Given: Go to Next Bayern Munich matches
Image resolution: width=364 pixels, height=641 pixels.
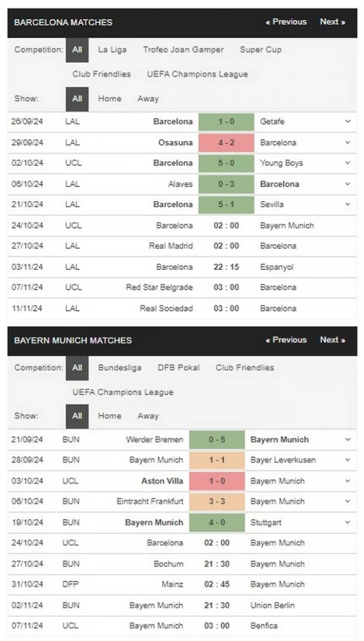Looking at the screenshot, I should coord(333,340).
